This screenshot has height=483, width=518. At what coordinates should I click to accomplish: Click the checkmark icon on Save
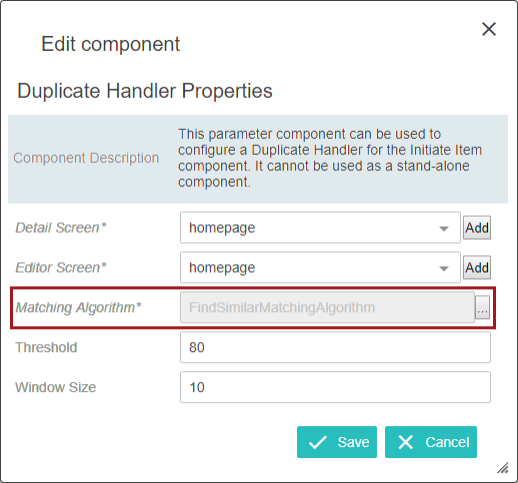tap(317, 442)
